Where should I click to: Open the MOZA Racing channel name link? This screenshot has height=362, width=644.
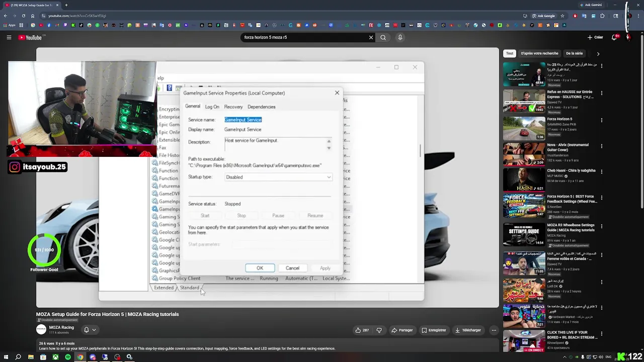pos(61,327)
